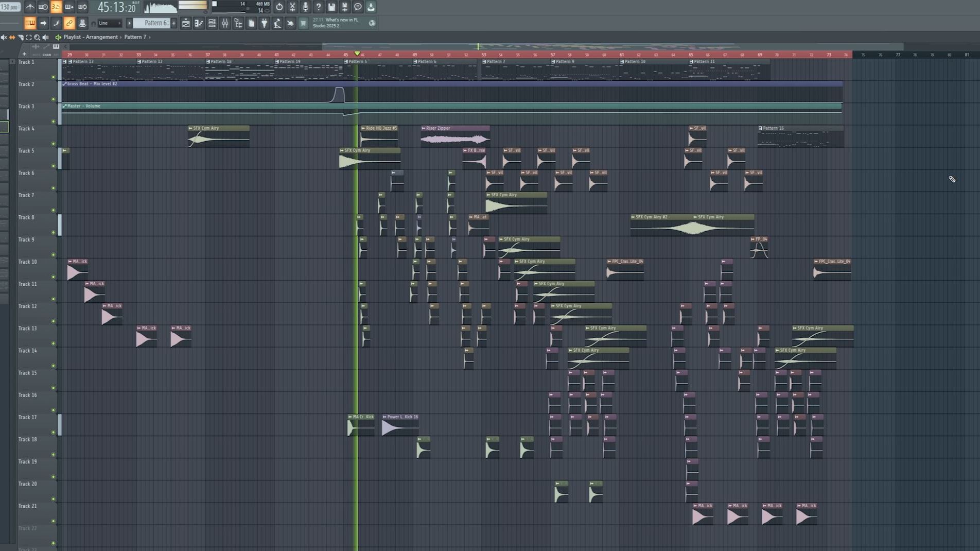This screenshot has width=980, height=551.
Task: Mute Track 1 using its green LED
Action: (x=54, y=77)
